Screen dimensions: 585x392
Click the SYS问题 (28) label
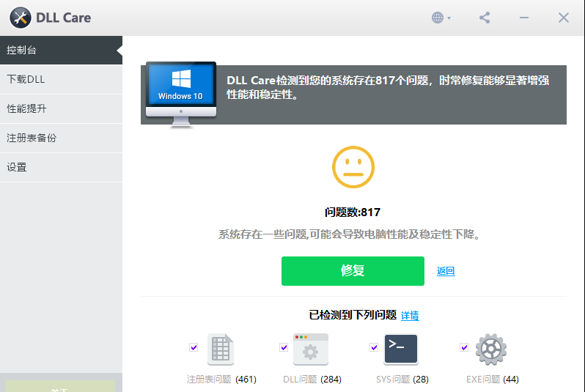[x=402, y=380]
